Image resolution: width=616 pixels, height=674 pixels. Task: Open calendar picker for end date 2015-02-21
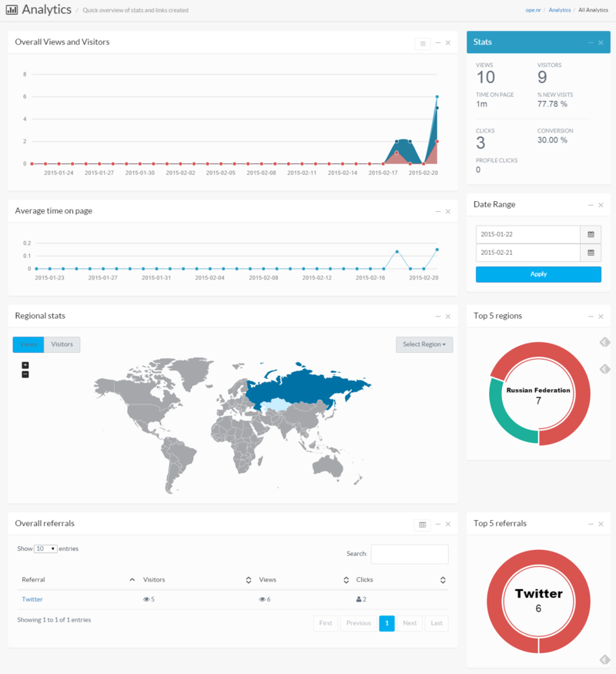[x=591, y=253]
